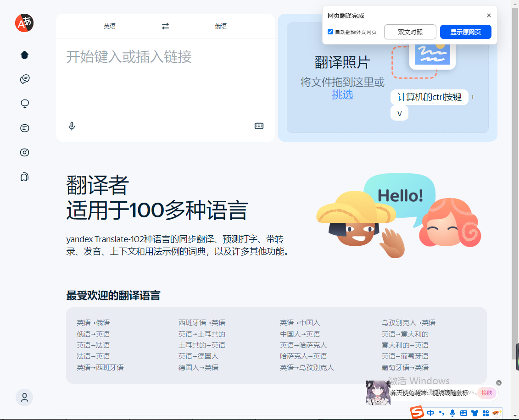The image size is (519, 420).
Task: Open 英语→意大利的 link
Action: point(405,334)
